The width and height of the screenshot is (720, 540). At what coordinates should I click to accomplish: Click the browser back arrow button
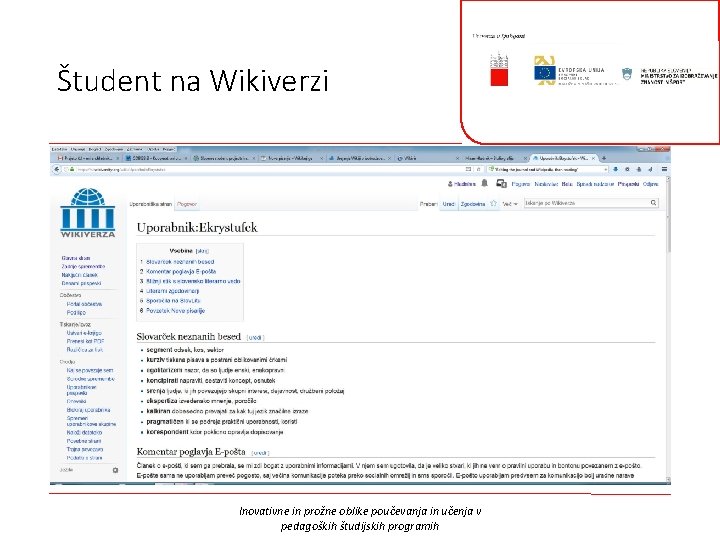coord(57,169)
